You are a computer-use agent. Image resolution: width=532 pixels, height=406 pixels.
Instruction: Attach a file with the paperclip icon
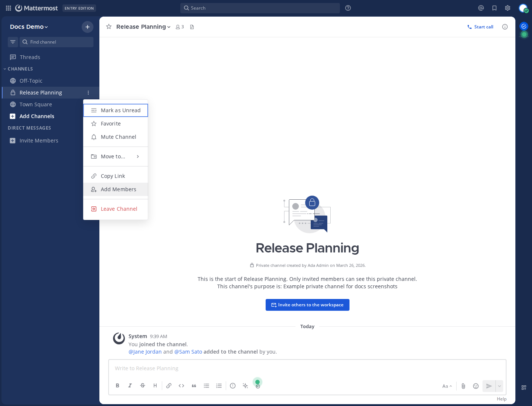463,386
